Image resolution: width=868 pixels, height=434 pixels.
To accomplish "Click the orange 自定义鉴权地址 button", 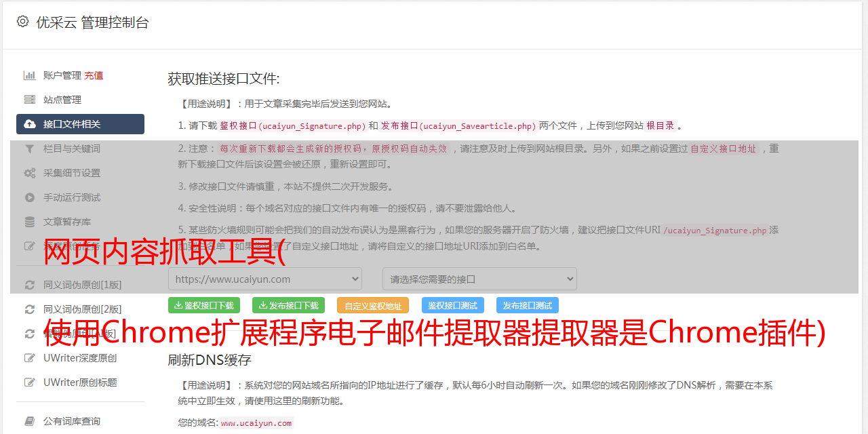I will [373, 305].
